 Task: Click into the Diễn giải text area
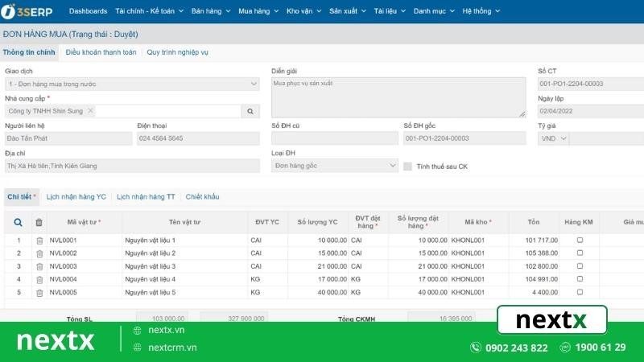pos(398,97)
